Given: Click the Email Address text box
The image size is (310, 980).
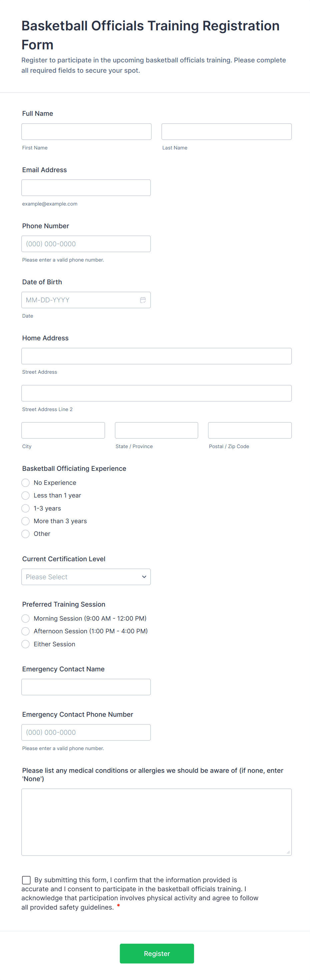Looking at the screenshot, I should (86, 188).
